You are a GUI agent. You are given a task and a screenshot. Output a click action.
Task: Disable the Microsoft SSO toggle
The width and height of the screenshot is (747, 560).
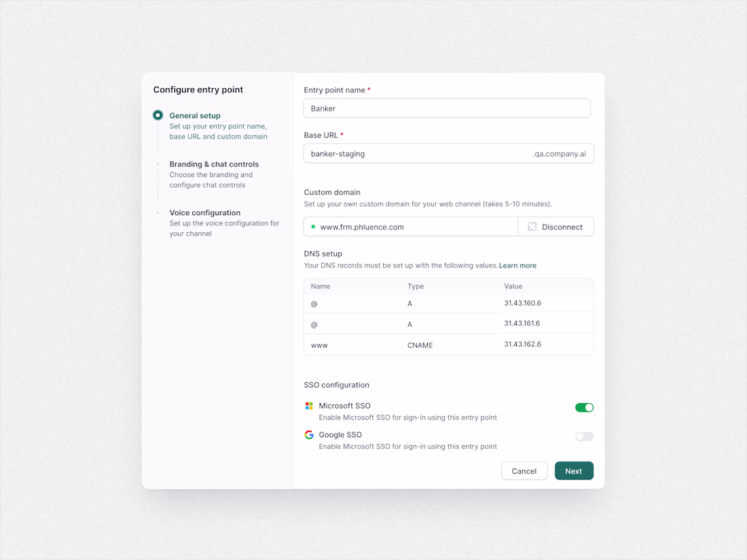coord(584,408)
